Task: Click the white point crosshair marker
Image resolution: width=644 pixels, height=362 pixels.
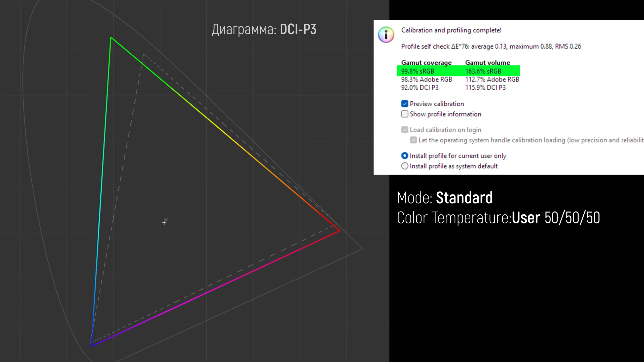Action: [x=164, y=223]
